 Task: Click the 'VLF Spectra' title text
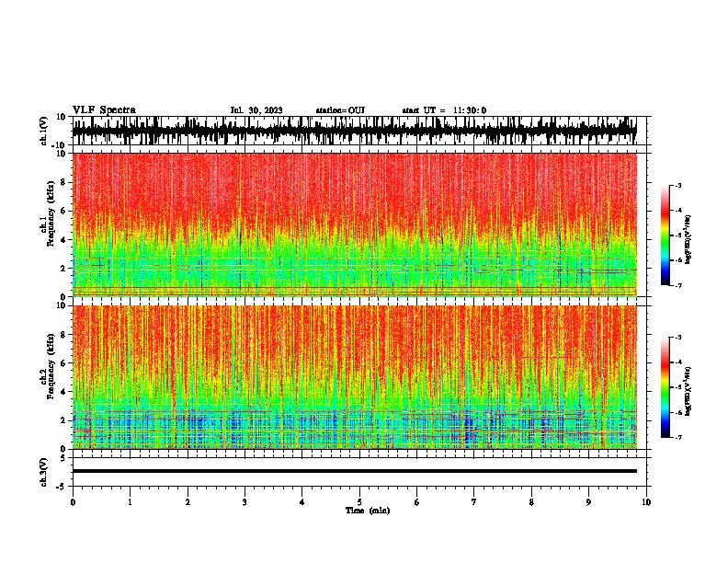(x=104, y=110)
